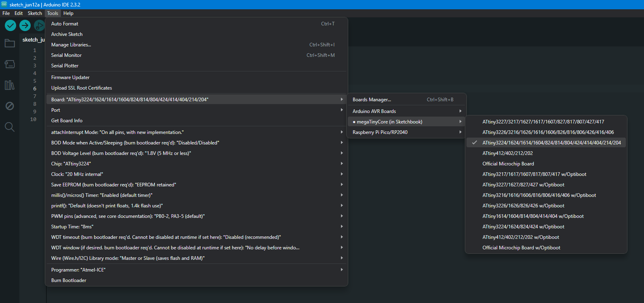Screen dimensions: 644x303
Task: Open the Help menu
Action: tap(69, 13)
